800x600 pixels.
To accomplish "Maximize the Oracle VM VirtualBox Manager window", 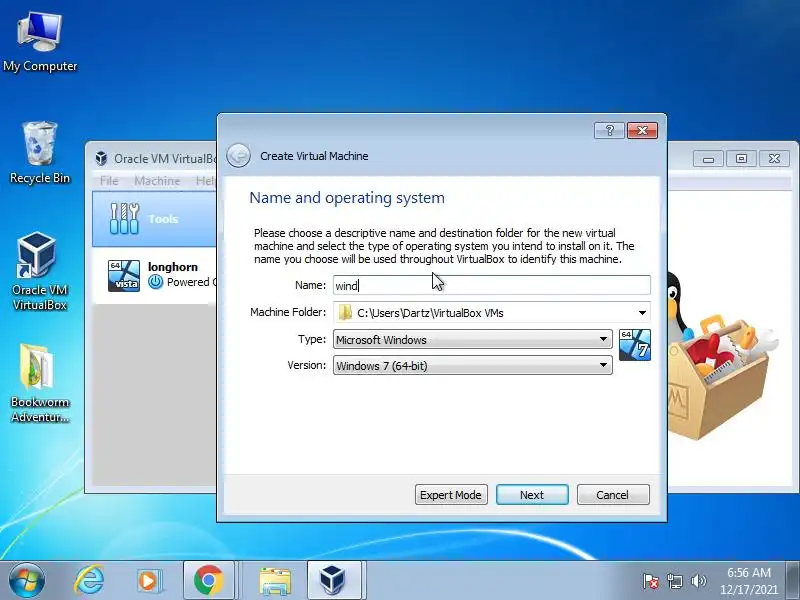I will pos(741,159).
